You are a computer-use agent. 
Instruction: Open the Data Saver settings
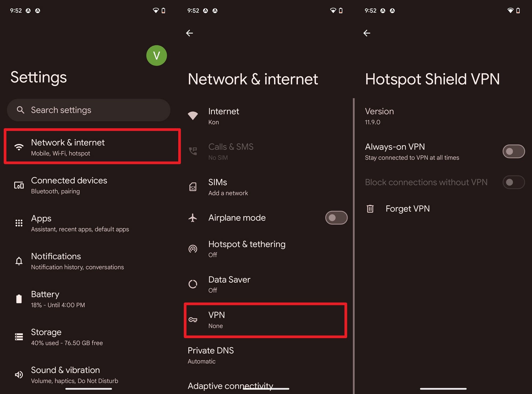tap(229, 284)
